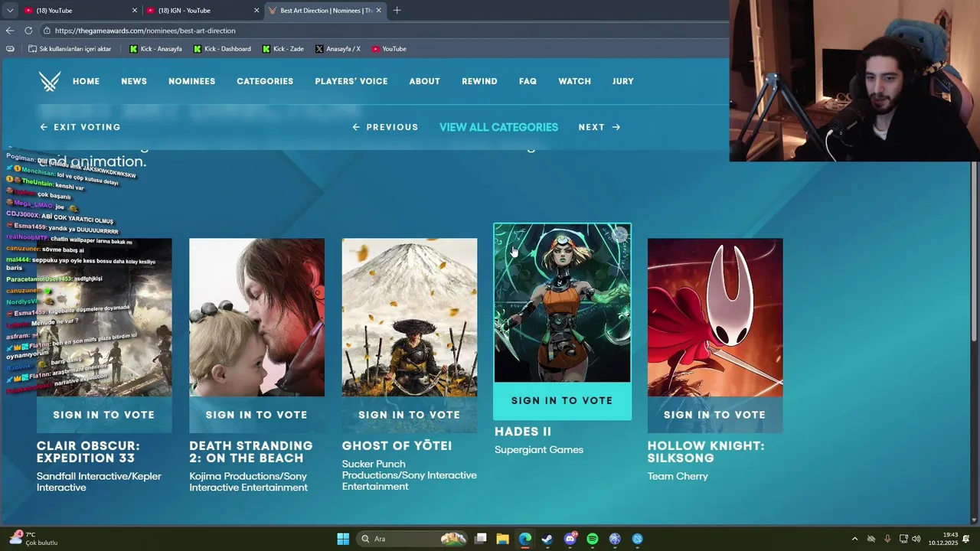The image size is (980, 551).
Task: Click the "Team Cherry" developer text
Action: pyautogui.click(x=678, y=476)
